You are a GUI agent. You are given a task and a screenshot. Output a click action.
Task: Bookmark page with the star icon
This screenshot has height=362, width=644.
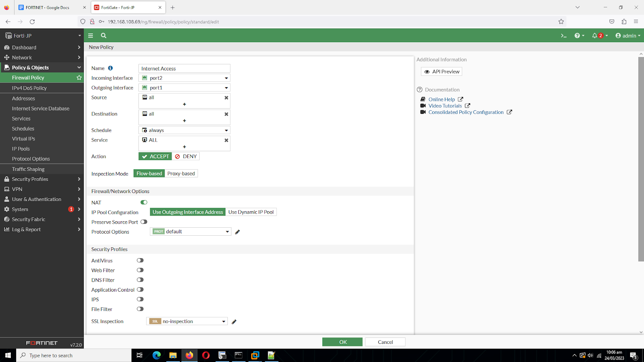pyautogui.click(x=561, y=22)
